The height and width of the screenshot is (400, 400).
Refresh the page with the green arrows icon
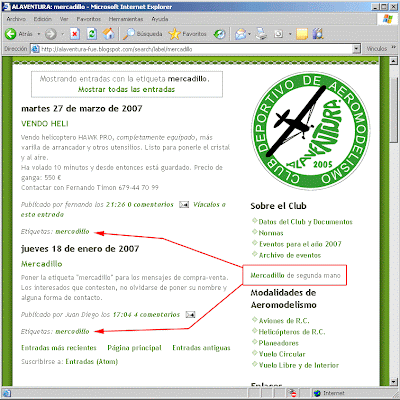tap(92, 34)
